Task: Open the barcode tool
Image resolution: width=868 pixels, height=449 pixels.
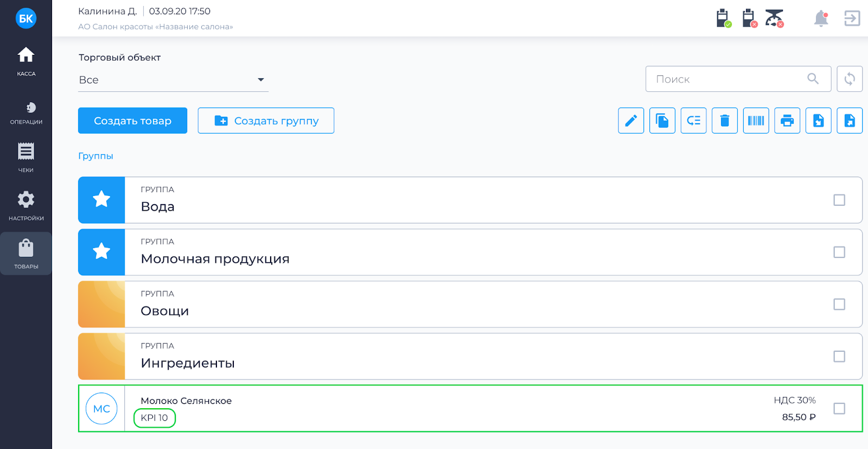Action: coord(756,121)
